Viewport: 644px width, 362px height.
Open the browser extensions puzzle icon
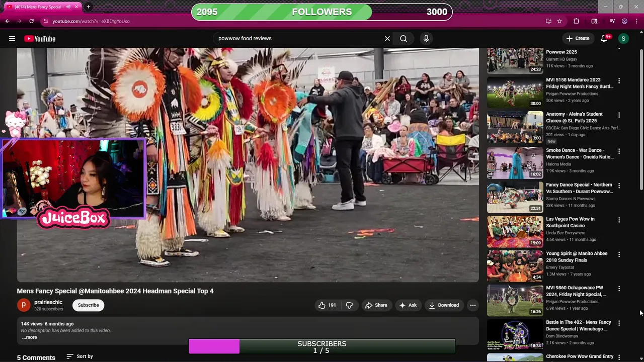(577, 21)
